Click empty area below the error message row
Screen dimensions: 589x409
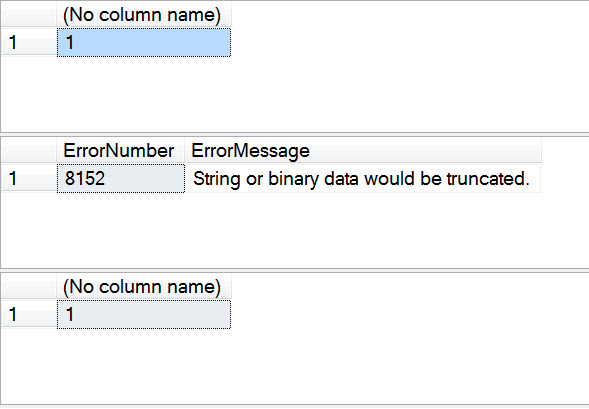(x=294, y=230)
